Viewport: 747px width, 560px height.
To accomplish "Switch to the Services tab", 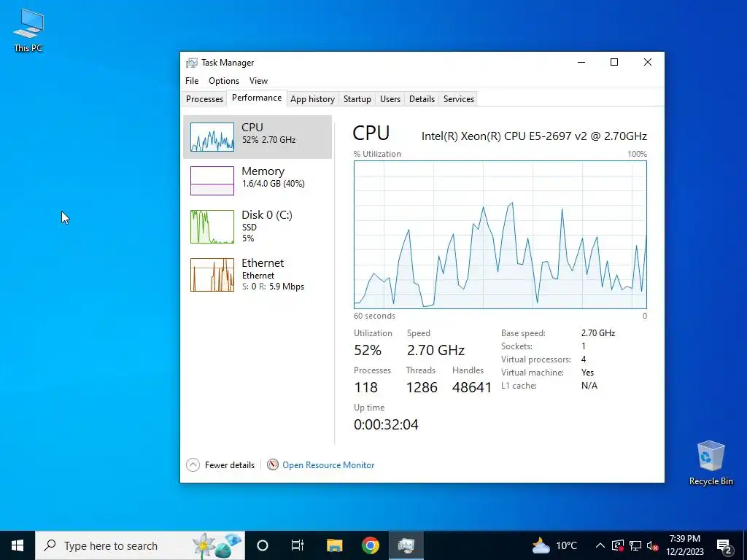I will tap(459, 99).
